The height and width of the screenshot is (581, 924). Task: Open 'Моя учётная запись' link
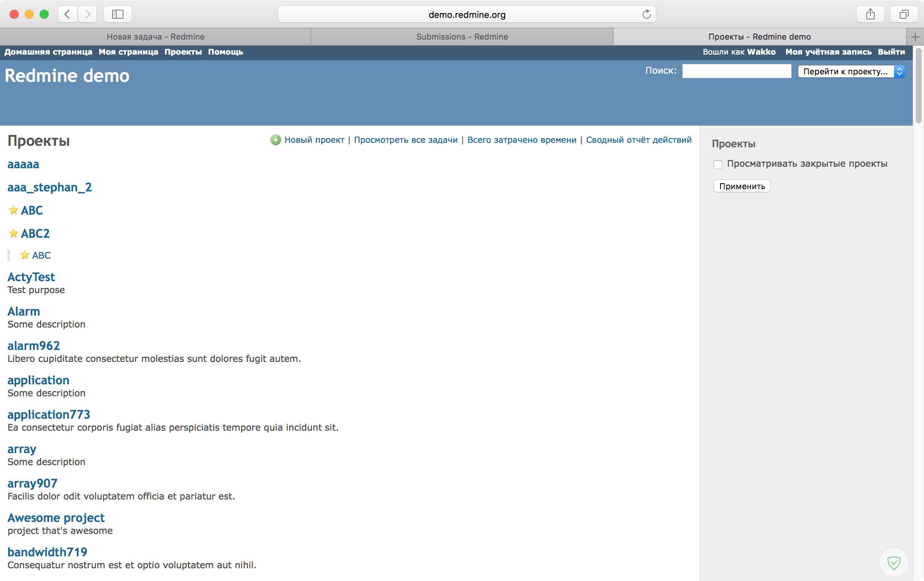pyautogui.click(x=829, y=52)
